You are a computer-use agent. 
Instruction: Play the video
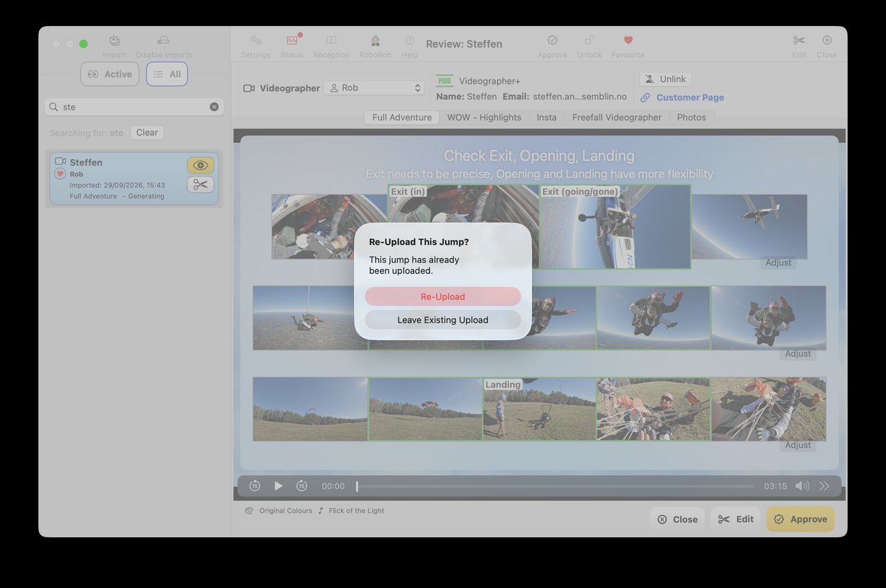pos(279,486)
